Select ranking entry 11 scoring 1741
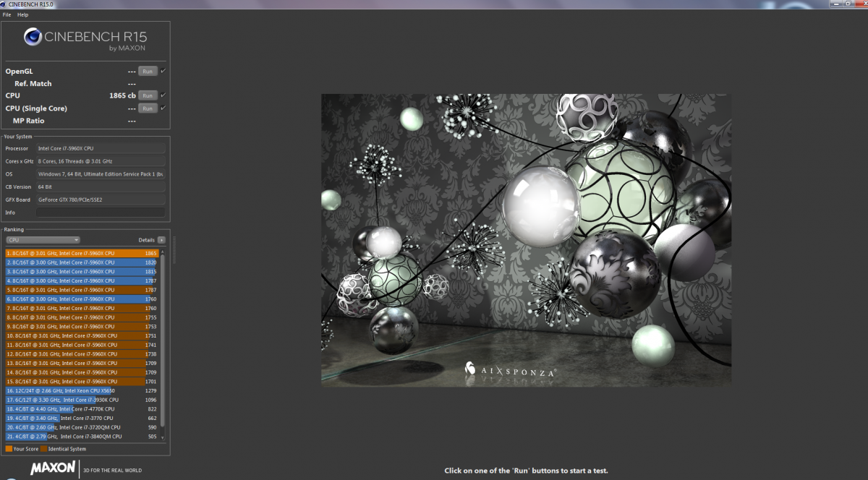Image resolution: width=868 pixels, height=480 pixels. coord(82,345)
